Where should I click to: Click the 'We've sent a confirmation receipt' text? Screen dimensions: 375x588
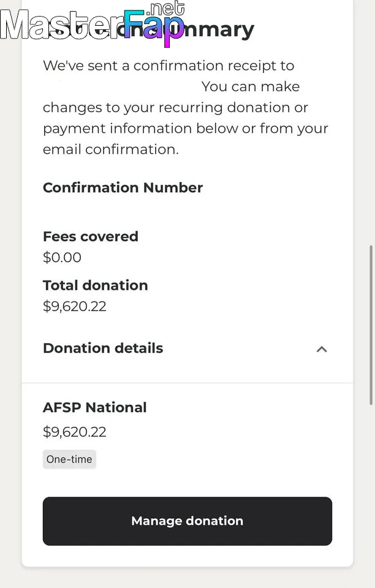169,66
